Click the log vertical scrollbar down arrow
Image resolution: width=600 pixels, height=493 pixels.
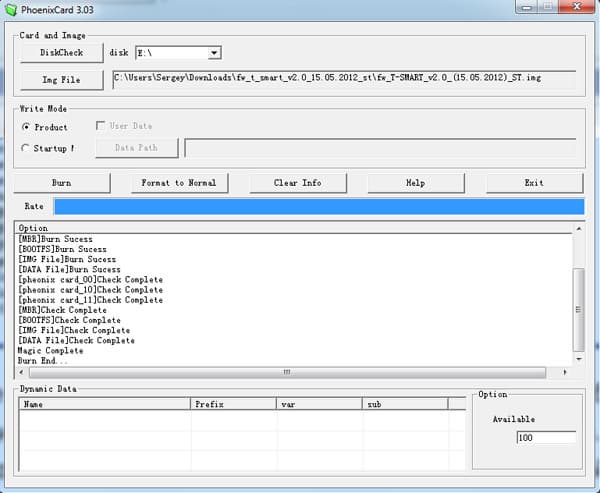point(579,359)
